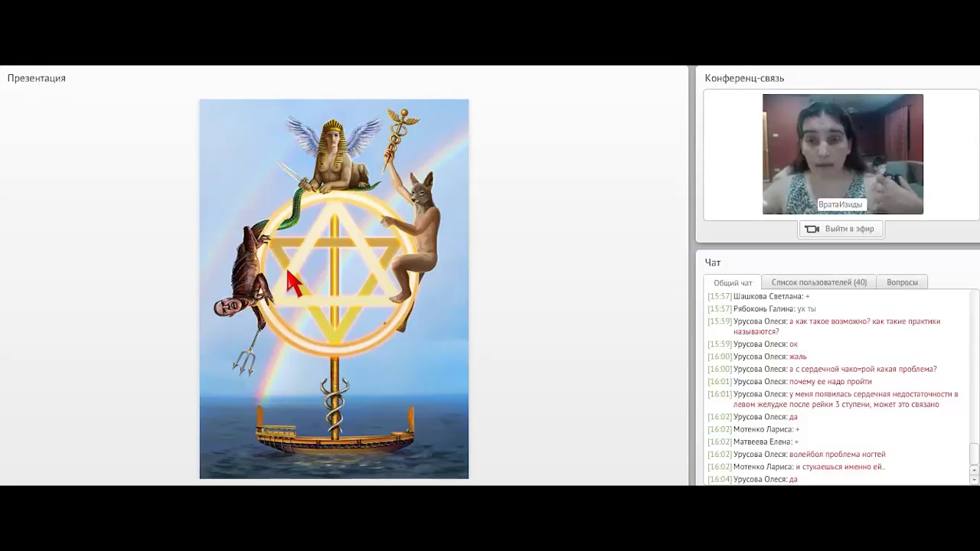This screenshot has width=980, height=551.
Task: Click the 'Конференц-связь' panel title
Action: click(744, 78)
